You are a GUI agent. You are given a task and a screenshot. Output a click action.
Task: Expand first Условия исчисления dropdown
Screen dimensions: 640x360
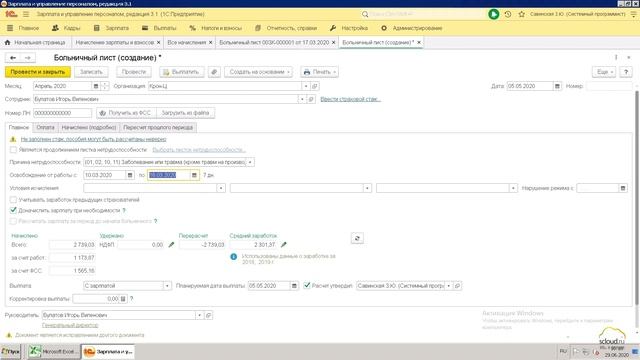pyautogui.click(x=221, y=188)
